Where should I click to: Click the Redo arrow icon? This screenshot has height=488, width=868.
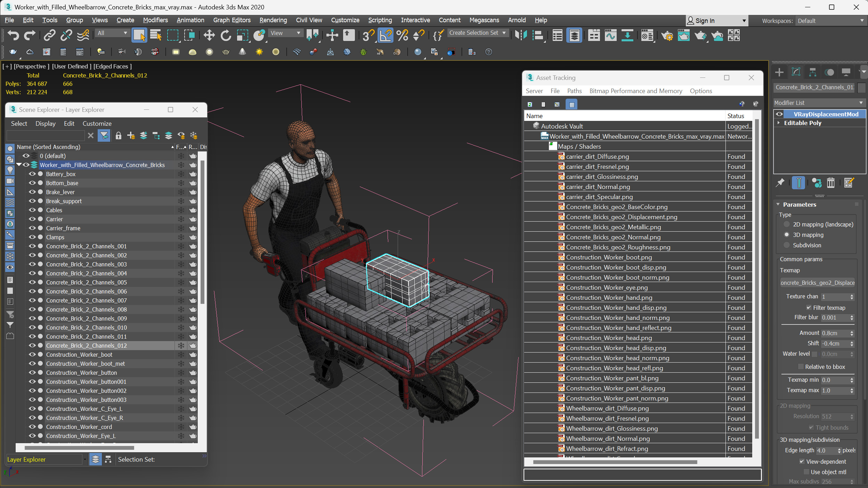[x=30, y=35]
